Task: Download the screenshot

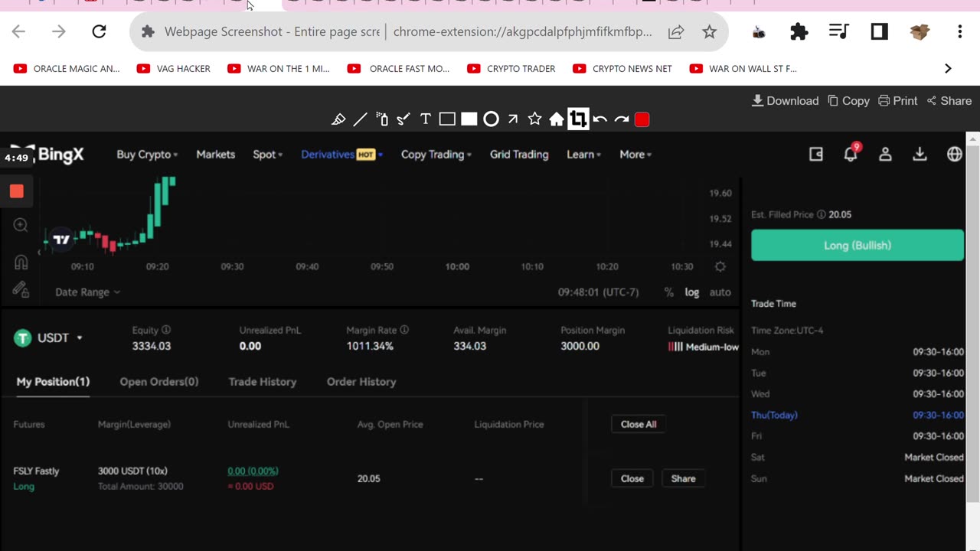Action: (x=785, y=101)
